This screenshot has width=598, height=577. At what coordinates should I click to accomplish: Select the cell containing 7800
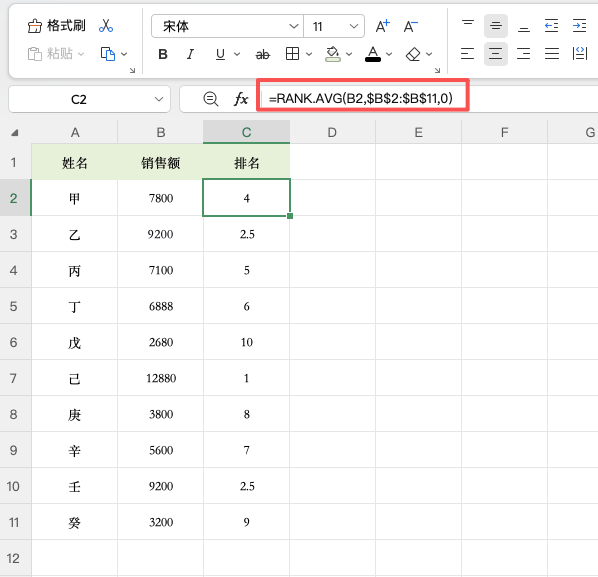click(161, 198)
